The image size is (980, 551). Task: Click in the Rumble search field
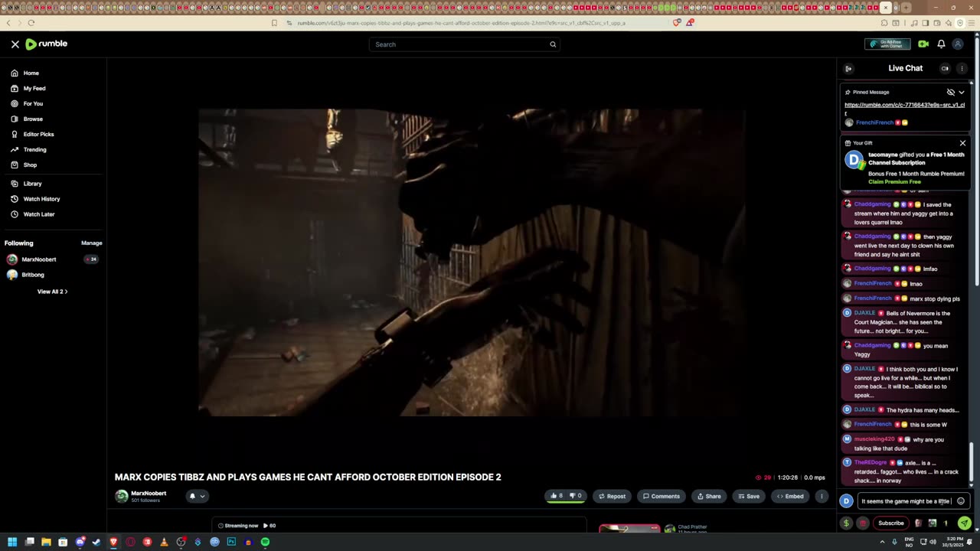pyautogui.click(x=458, y=44)
